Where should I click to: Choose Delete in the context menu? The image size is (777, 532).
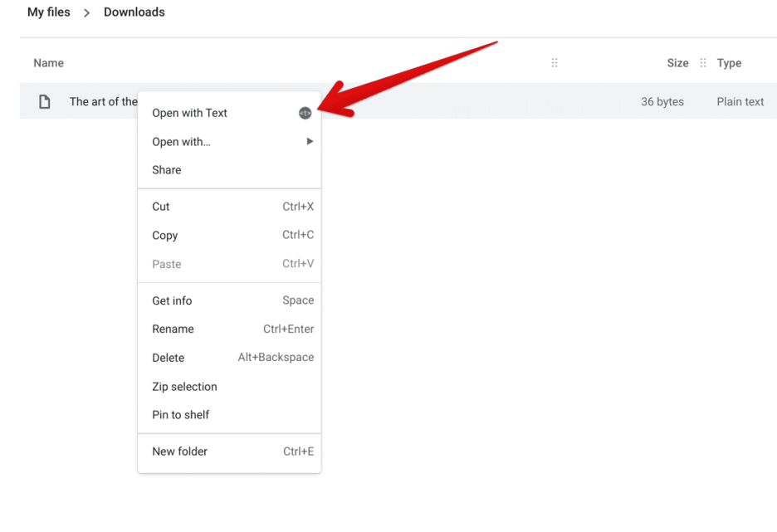[229, 358]
